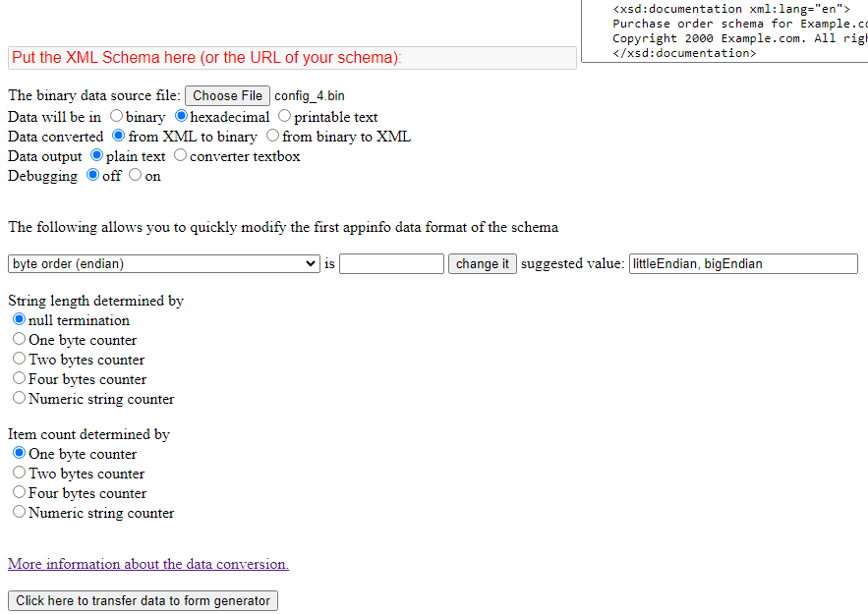This screenshot has width=868, height=614.
Task: Set item count to Numeric string counter
Action: pos(20,512)
